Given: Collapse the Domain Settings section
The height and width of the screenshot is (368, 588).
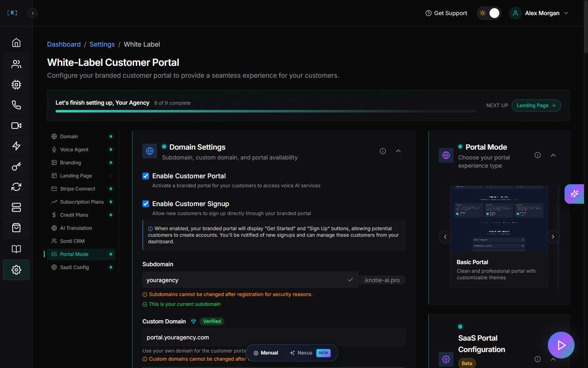Looking at the screenshot, I should coord(398,151).
